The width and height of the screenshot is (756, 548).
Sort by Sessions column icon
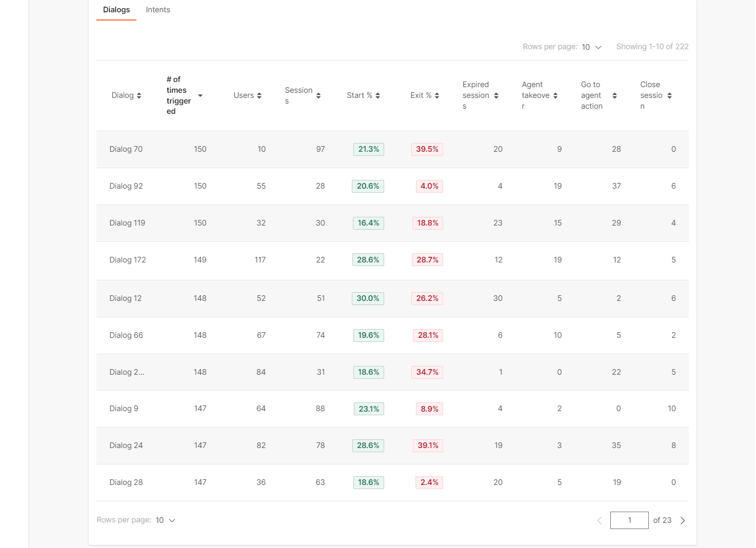(319, 96)
